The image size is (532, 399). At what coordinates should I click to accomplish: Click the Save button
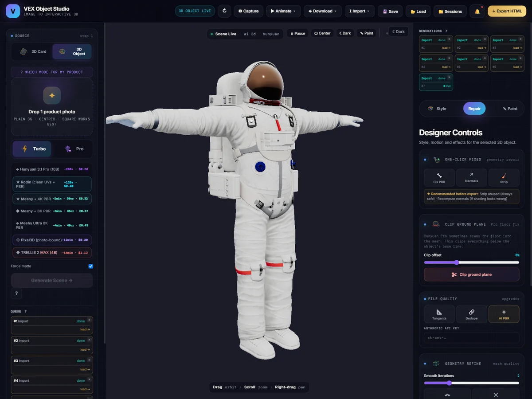click(390, 11)
